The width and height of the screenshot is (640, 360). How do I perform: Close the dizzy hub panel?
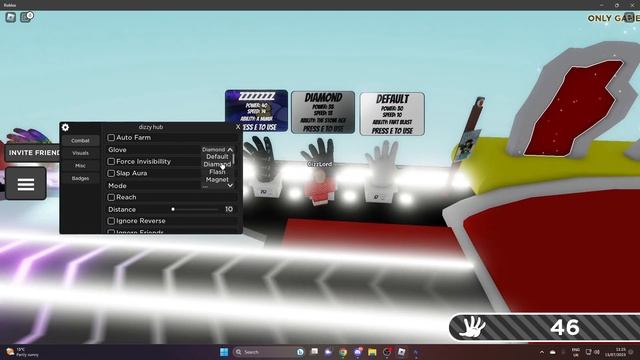click(238, 127)
